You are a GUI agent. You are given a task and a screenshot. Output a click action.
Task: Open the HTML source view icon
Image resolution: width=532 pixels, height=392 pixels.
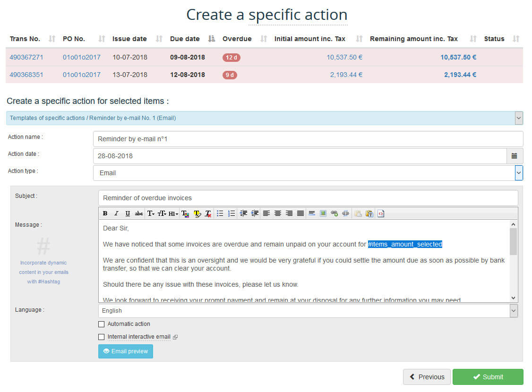[x=381, y=213]
